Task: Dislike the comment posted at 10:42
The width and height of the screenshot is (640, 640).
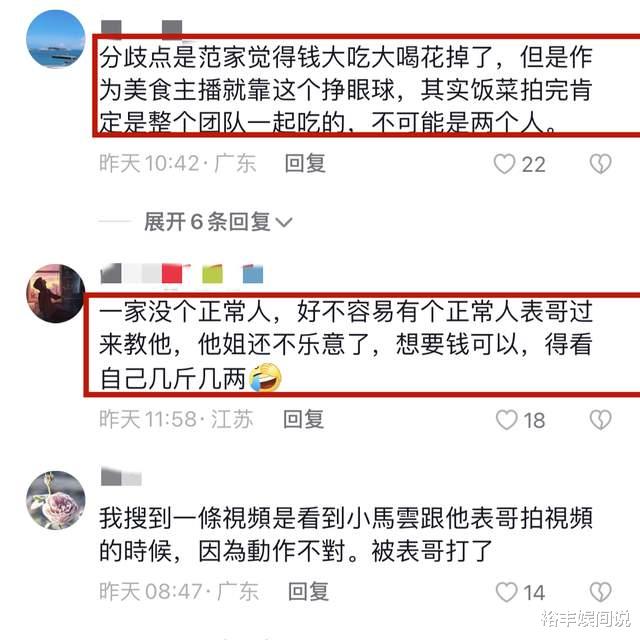Action: click(x=600, y=164)
